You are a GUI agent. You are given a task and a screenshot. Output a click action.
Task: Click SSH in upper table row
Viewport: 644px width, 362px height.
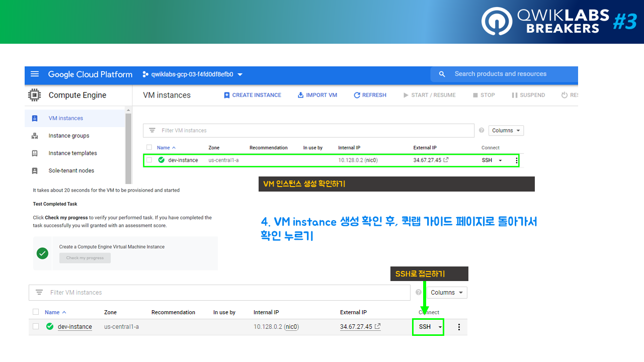click(x=487, y=160)
